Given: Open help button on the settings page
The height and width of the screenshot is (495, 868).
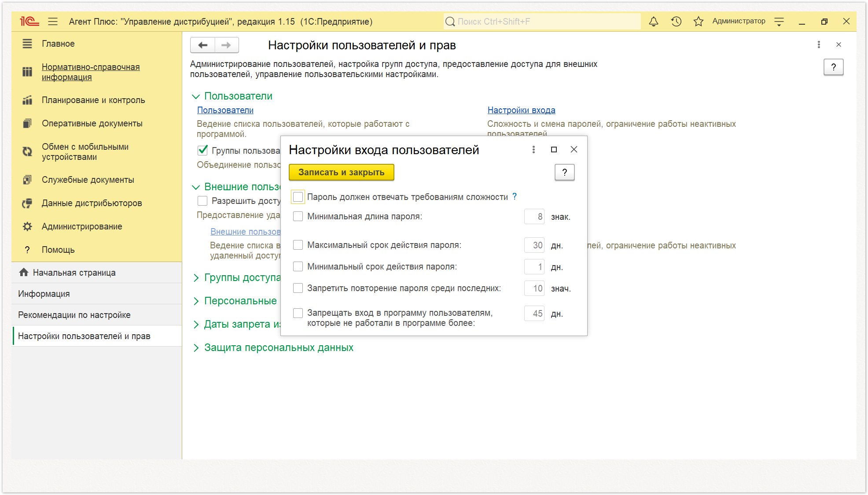Looking at the screenshot, I should click(833, 67).
